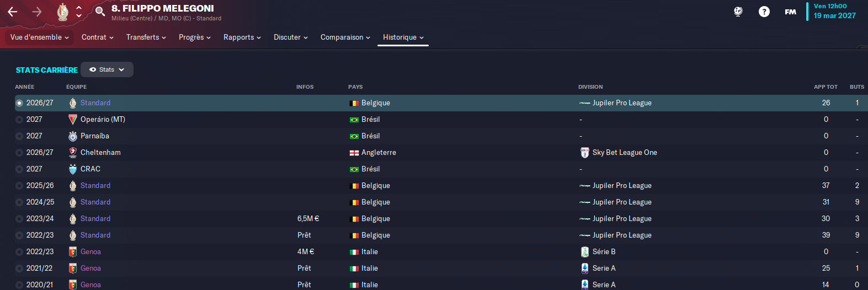The height and width of the screenshot is (290, 868).
Task: Click the Genoa crest in 2021/22 row
Action: point(72,268)
